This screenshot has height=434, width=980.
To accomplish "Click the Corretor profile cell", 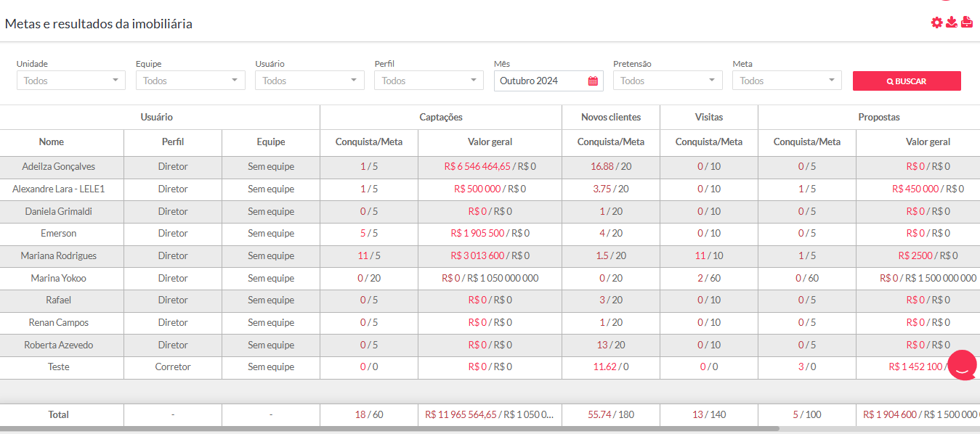I will coord(173,367).
